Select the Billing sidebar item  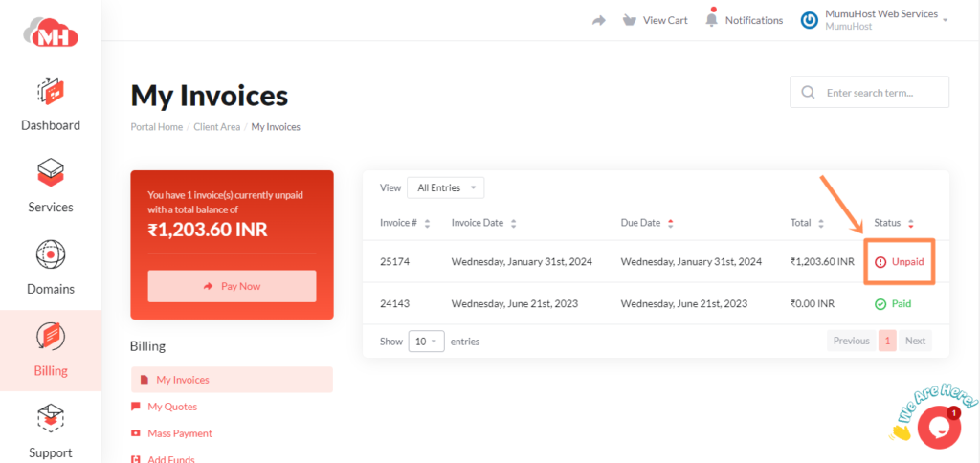51,350
